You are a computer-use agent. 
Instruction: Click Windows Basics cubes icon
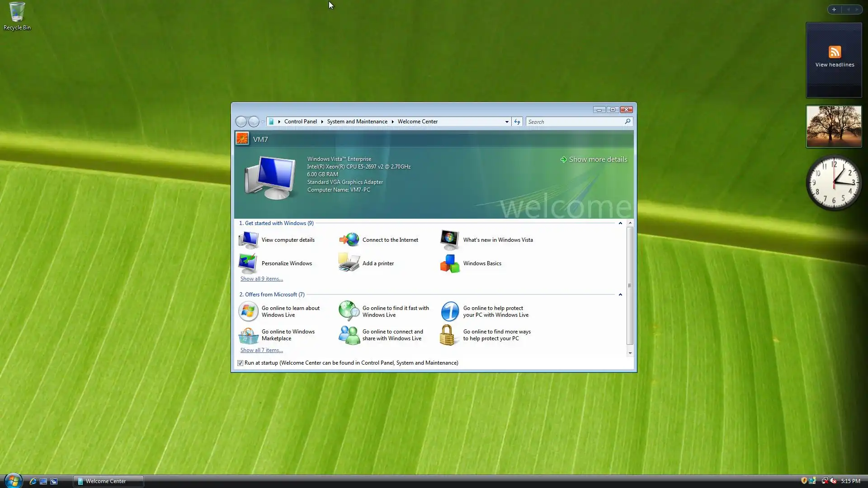[450, 263]
